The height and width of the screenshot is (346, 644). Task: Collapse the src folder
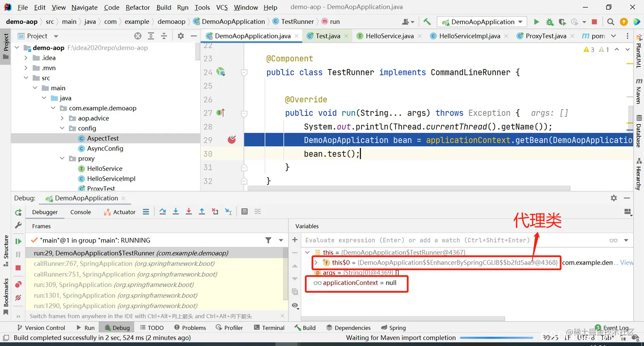[26, 78]
